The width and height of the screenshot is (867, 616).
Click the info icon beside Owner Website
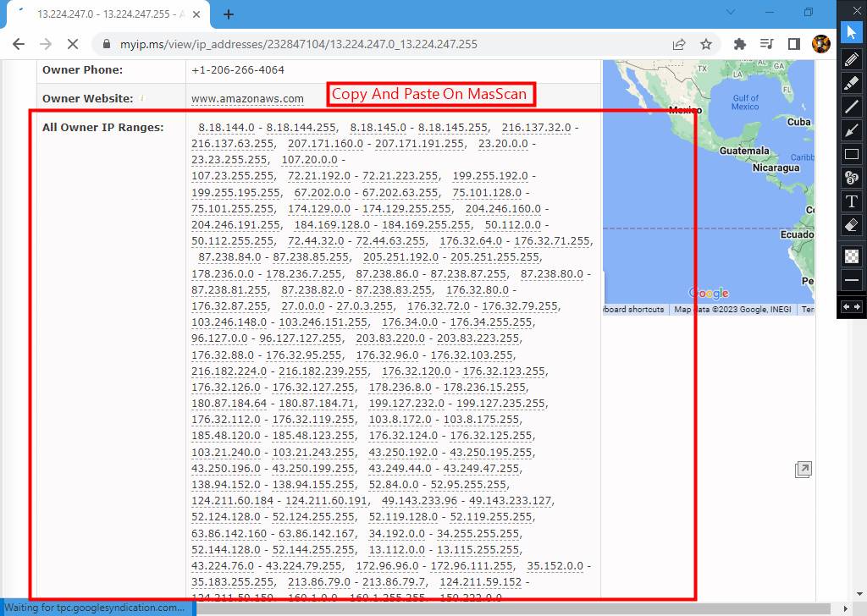(142, 98)
